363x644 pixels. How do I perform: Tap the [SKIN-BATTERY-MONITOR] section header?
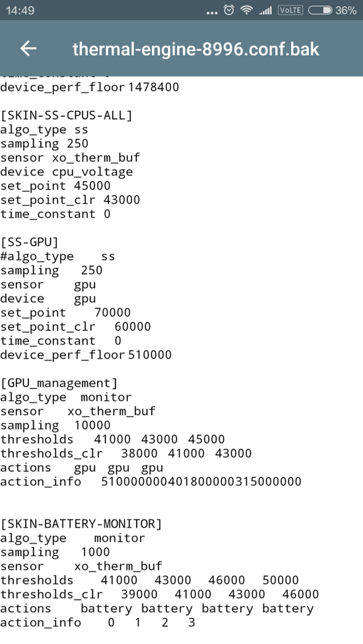(81, 524)
